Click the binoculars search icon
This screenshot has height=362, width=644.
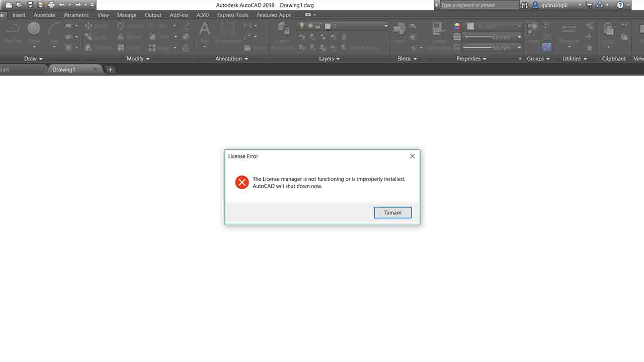(x=525, y=5)
